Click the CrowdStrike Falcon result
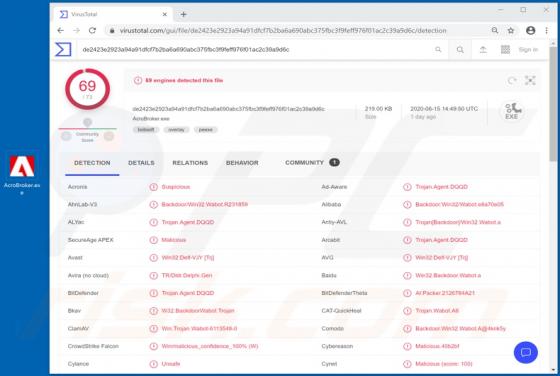Image resolution: width=560 pixels, height=376 pixels. coord(210,346)
